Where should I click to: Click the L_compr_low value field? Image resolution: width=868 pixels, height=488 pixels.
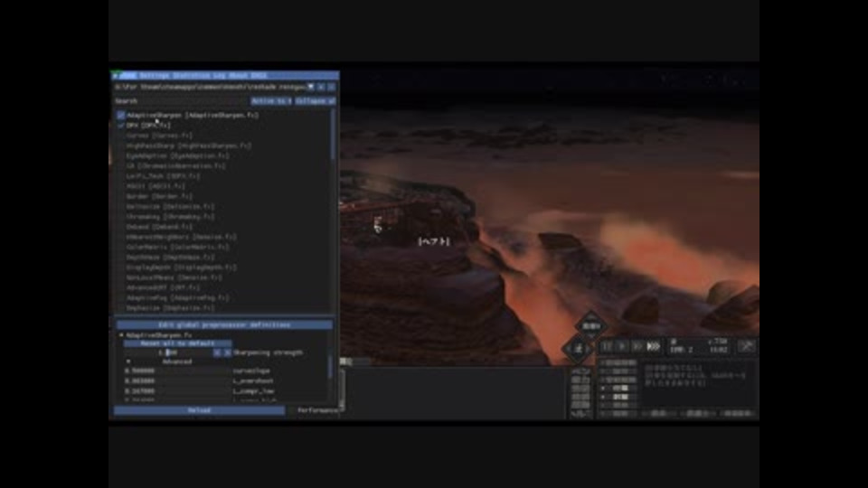coord(177,391)
